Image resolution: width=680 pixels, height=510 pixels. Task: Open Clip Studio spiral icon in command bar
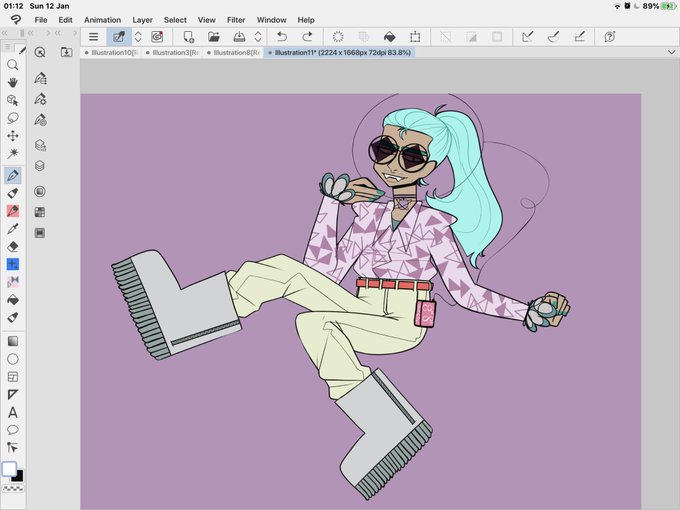(157, 37)
